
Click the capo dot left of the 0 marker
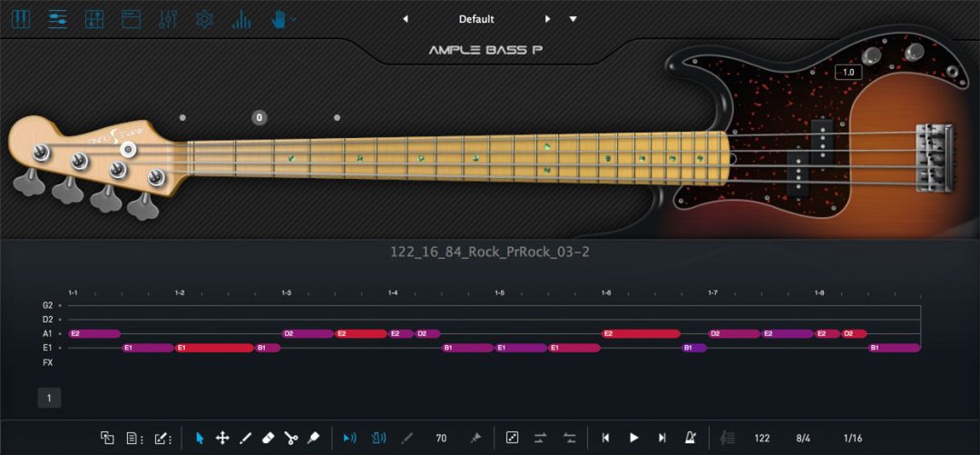click(181, 117)
